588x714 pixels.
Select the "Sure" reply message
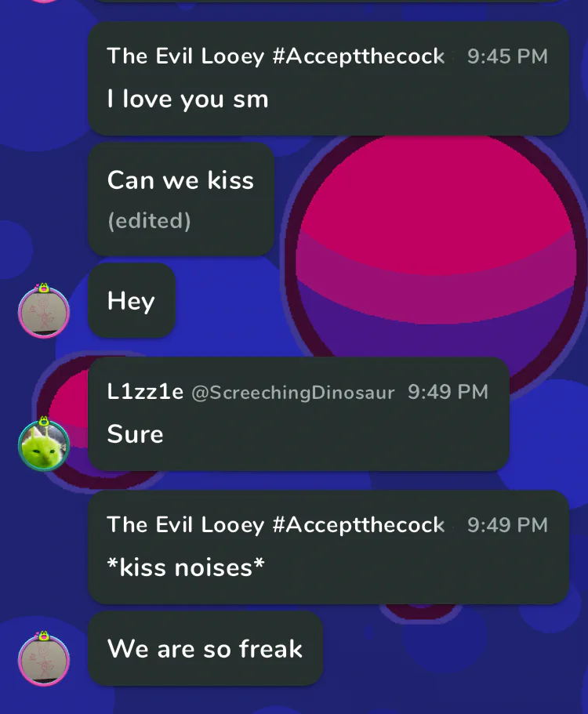coord(299,414)
